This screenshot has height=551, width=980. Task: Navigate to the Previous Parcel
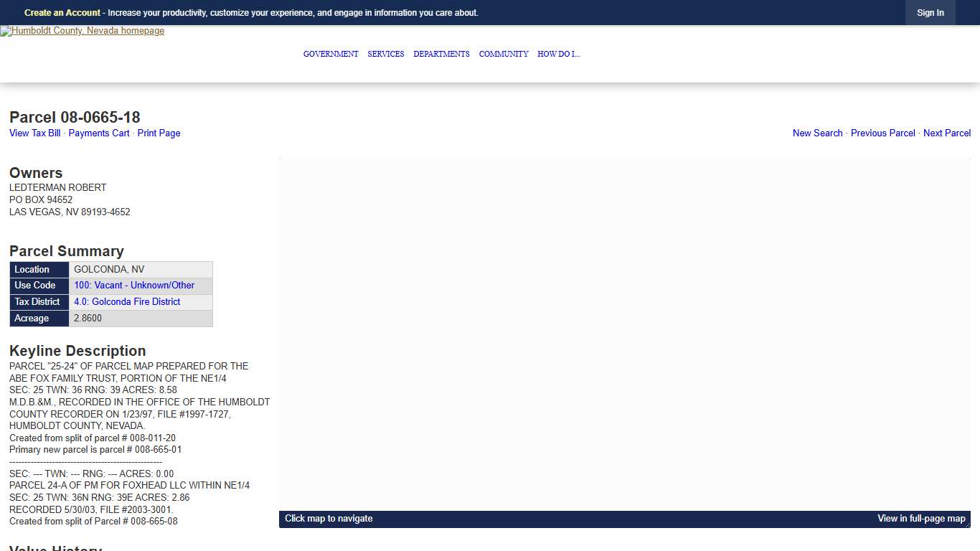[x=882, y=133]
